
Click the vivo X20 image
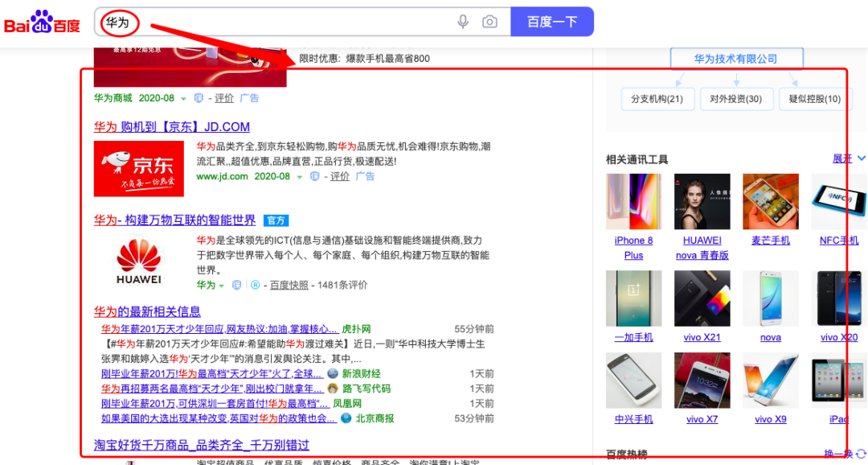(x=839, y=298)
